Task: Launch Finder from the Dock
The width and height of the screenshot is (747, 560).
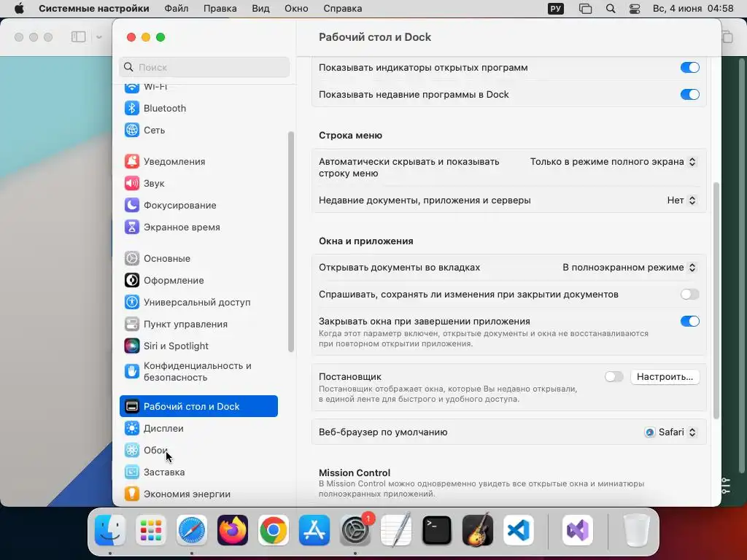Action: coord(110,530)
